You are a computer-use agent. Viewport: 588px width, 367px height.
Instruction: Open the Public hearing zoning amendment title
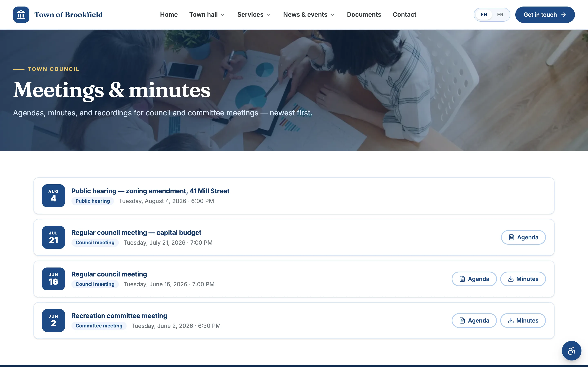tap(150, 191)
